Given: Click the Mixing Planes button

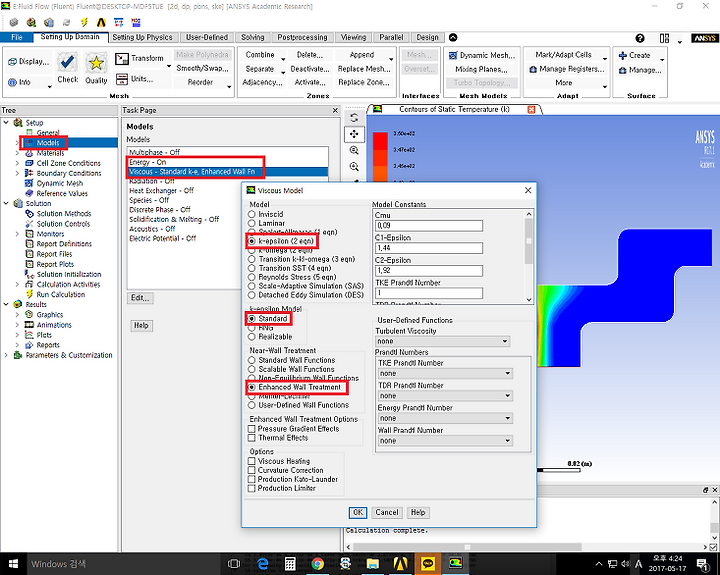Looking at the screenshot, I should (x=482, y=69).
